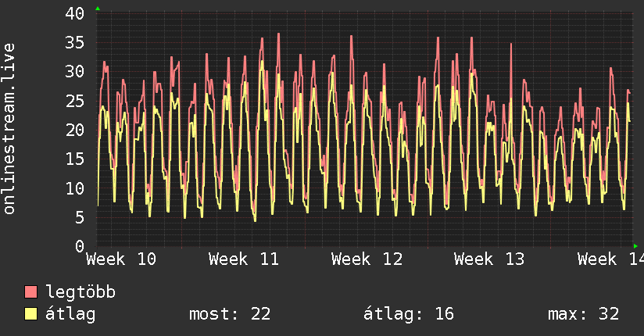Click the y-axis value 40
The width and height of the screenshot is (644, 336).
click(75, 13)
